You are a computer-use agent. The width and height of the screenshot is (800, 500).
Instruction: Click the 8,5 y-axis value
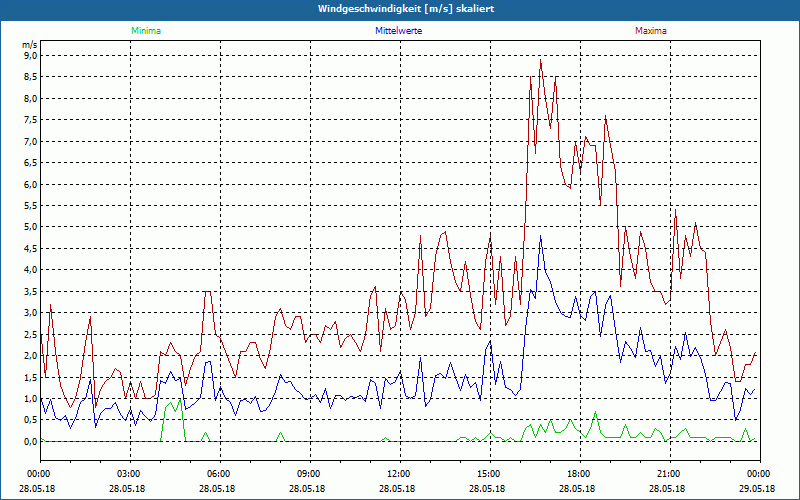click(x=32, y=77)
